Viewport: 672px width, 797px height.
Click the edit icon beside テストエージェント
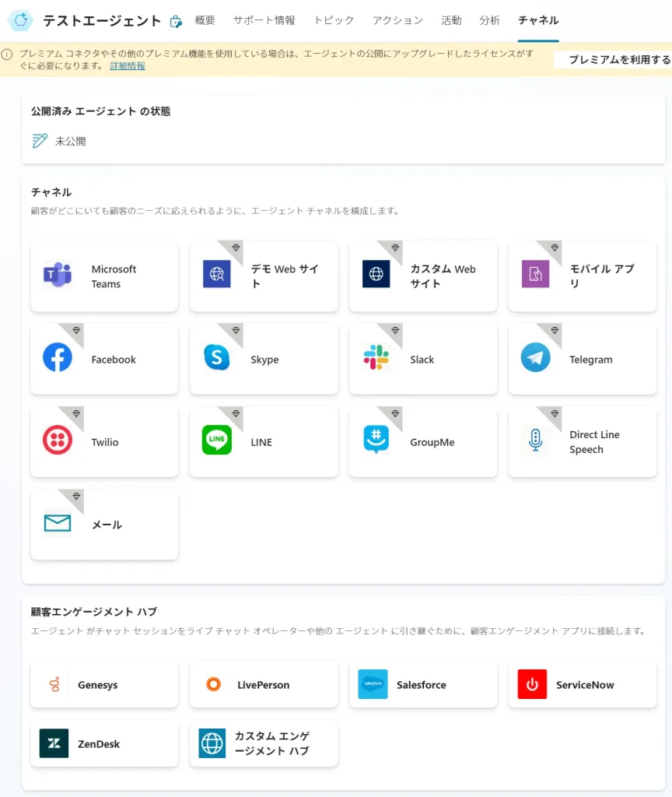(x=176, y=21)
